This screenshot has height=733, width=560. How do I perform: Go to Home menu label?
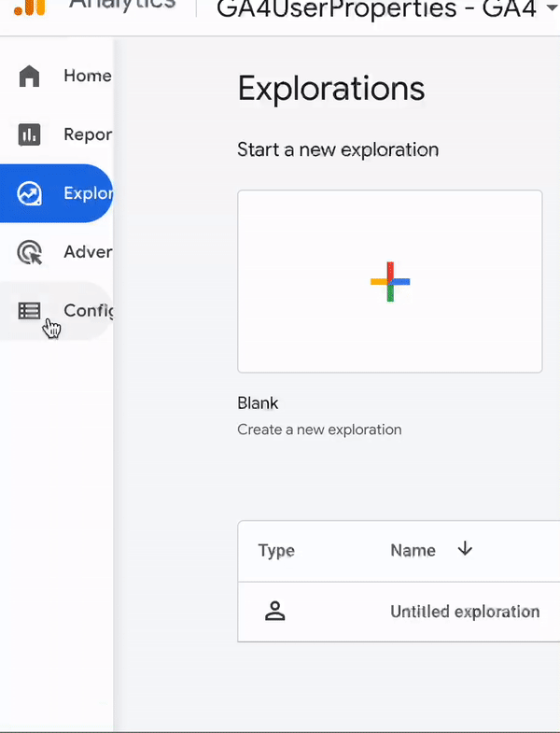click(88, 76)
